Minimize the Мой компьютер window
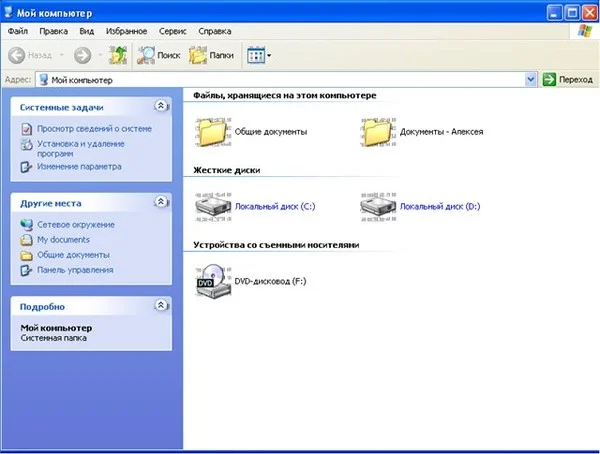The width and height of the screenshot is (600, 454). tap(554, 13)
